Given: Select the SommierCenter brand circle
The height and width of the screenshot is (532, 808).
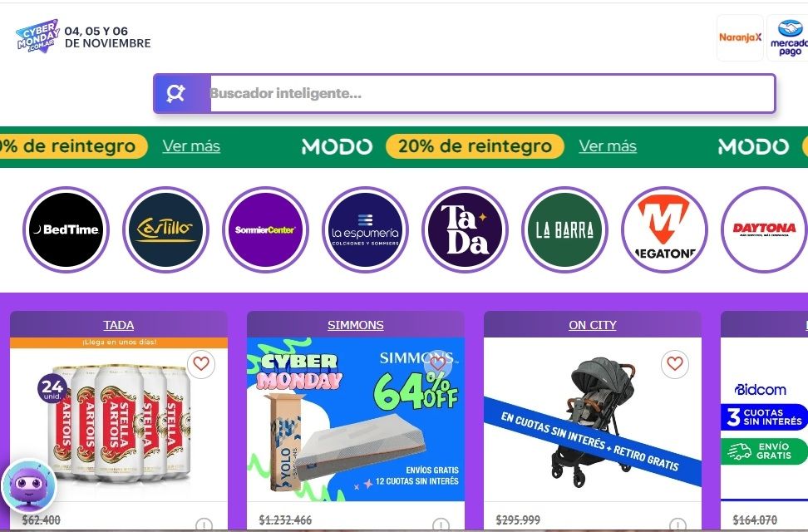Looking at the screenshot, I should pyautogui.click(x=265, y=229).
